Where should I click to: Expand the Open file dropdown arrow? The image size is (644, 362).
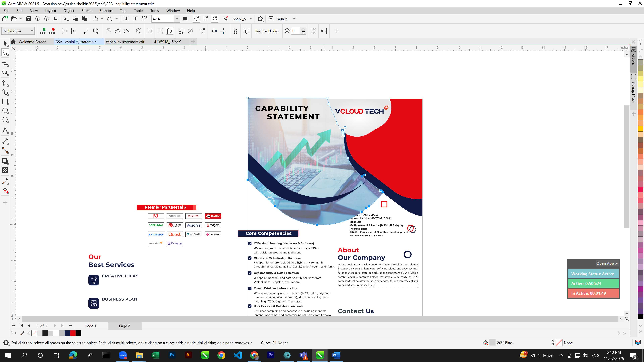[20, 19]
